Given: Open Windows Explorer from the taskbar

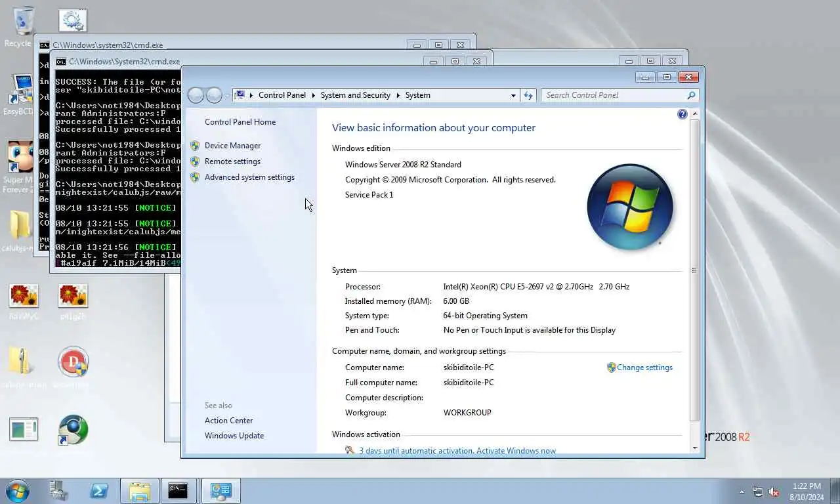Looking at the screenshot, I should click(139, 491).
